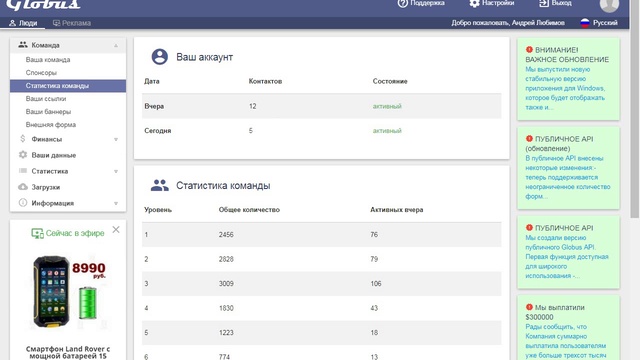
Task: Click активный status in Вчера row
Action: 387,106
